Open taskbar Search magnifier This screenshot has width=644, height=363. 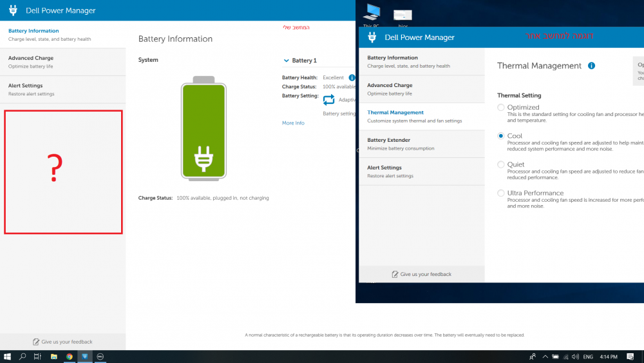[x=23, y=357]
